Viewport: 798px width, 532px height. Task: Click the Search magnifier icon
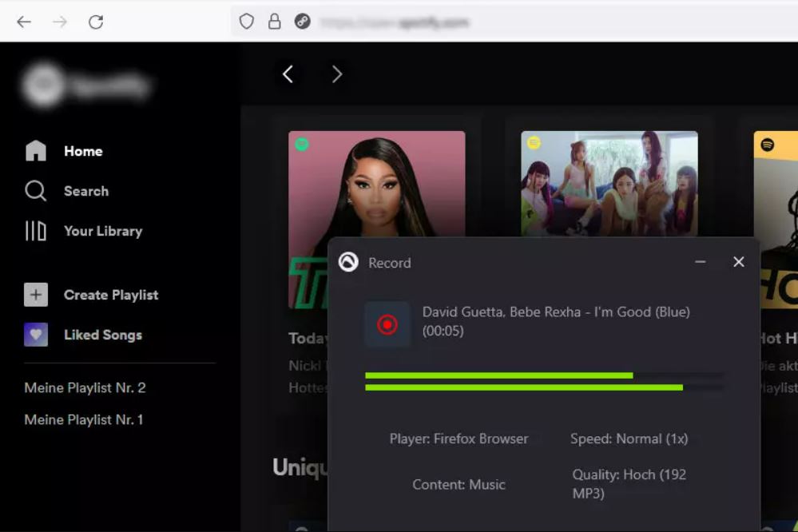pyautogui.click(x=35, y=191)
